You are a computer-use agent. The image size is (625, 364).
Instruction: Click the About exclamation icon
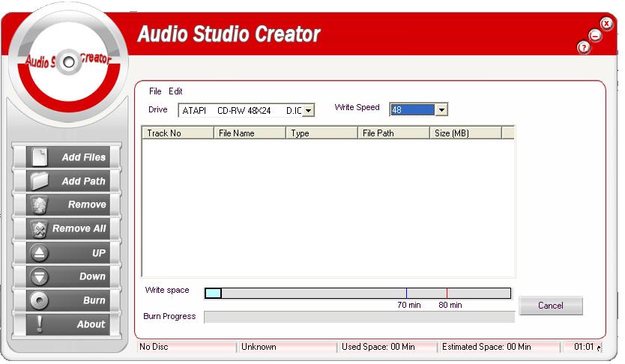pyautogui.click(x=40, y=324)
